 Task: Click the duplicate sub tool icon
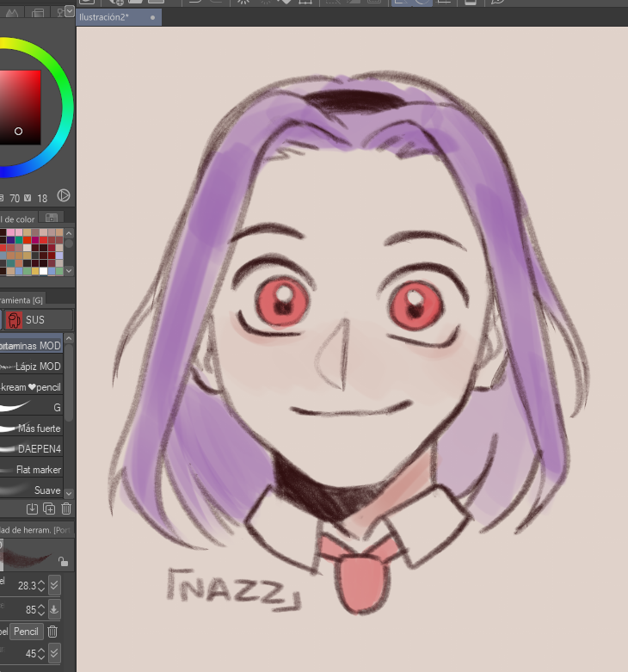[49, 509]
